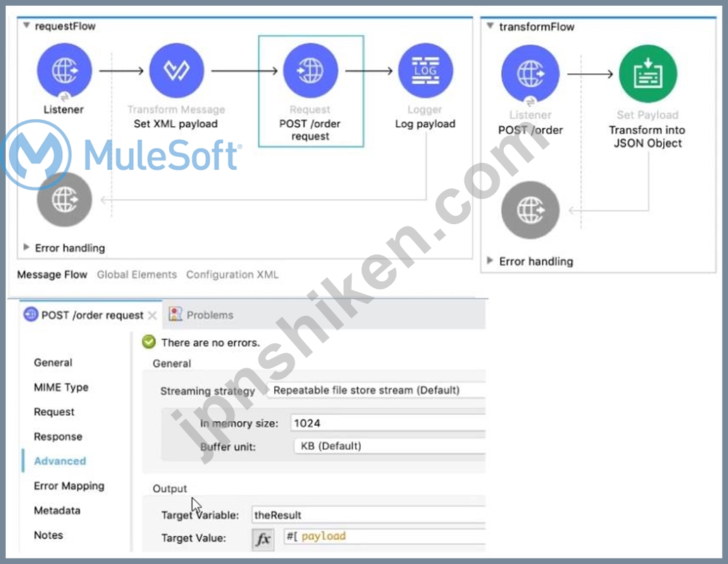Screen dimensions: 728x564
Task: Click the "Transform into JSON Object" label
Action: (647, 136)
